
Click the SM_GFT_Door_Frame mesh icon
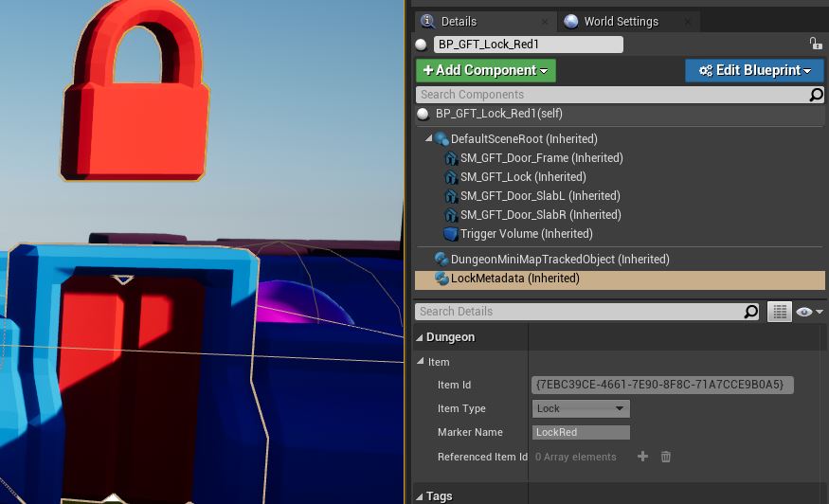click(451, 158)
